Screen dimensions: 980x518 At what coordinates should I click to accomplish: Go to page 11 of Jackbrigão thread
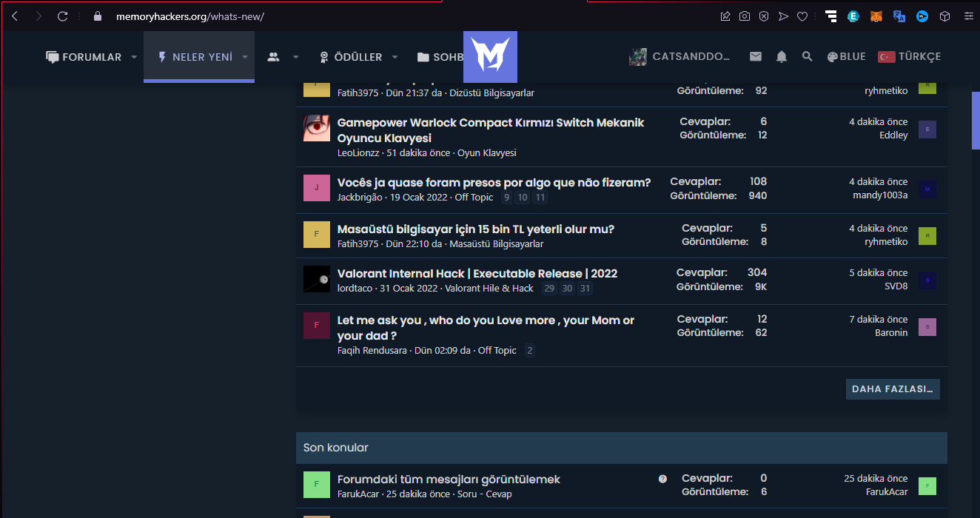point(540,198)
